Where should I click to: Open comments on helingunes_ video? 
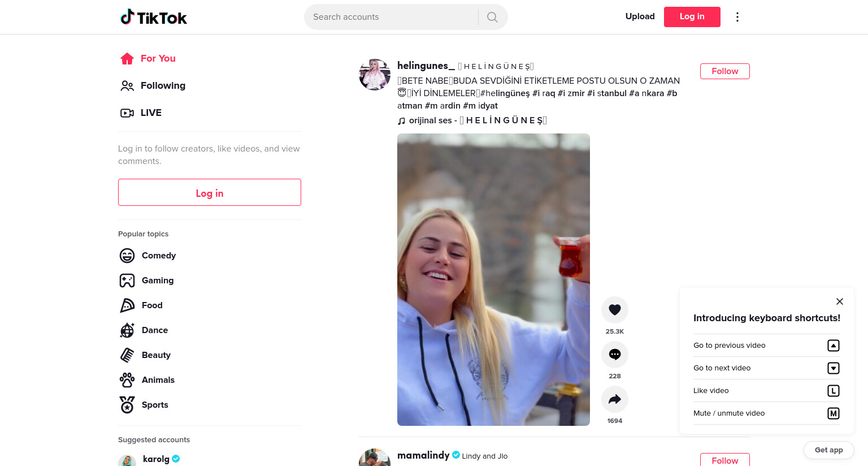click(x=615, y=355)
